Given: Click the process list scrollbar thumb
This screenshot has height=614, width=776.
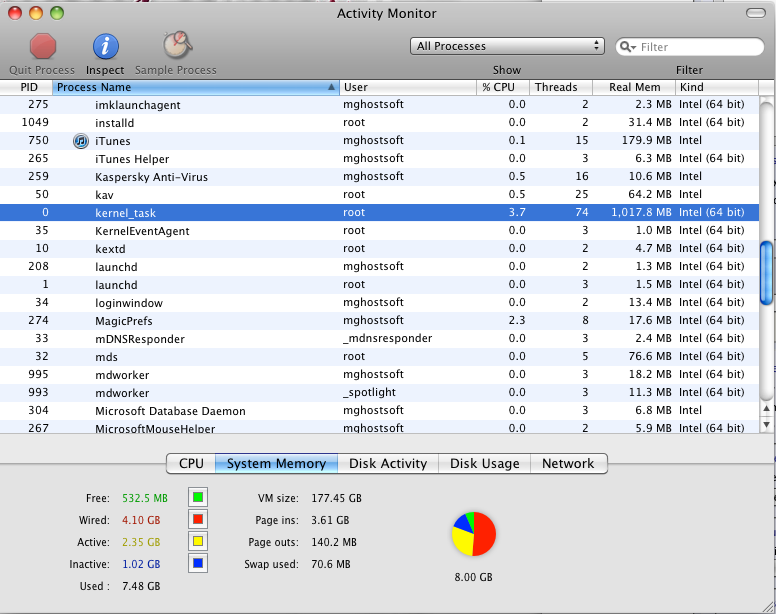Looking at the screenshot, I should [767, 273].
